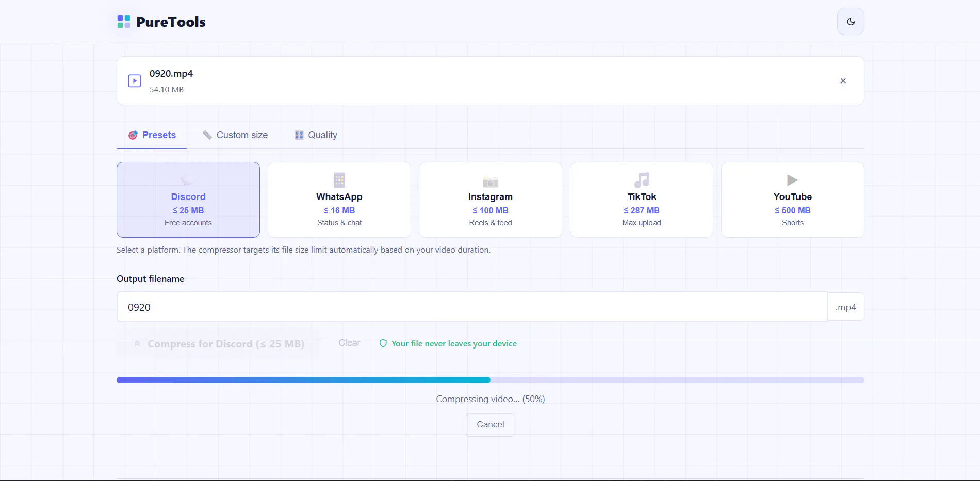Click the 'Select a platform' helper text
This screenshot has width=980, height=481.
click(x=304, y=250)
